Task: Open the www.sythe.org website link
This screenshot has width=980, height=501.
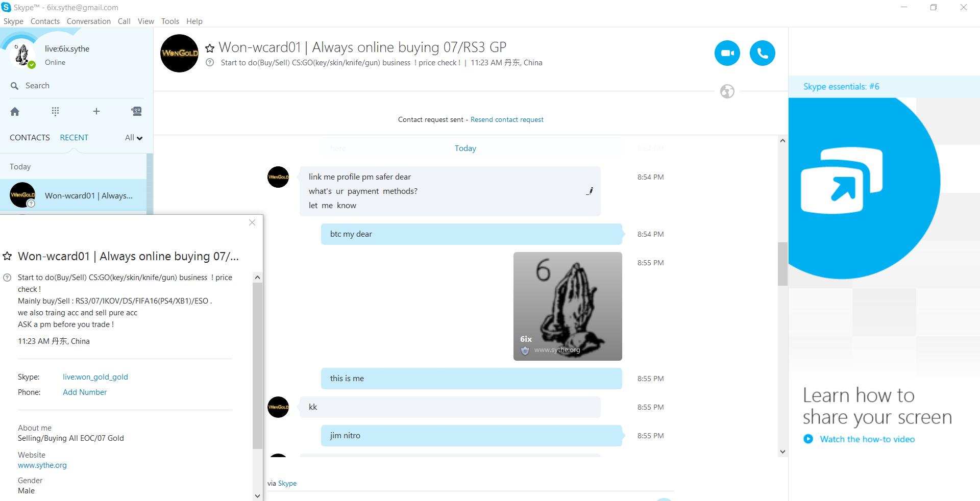Action: click(42, 465)
